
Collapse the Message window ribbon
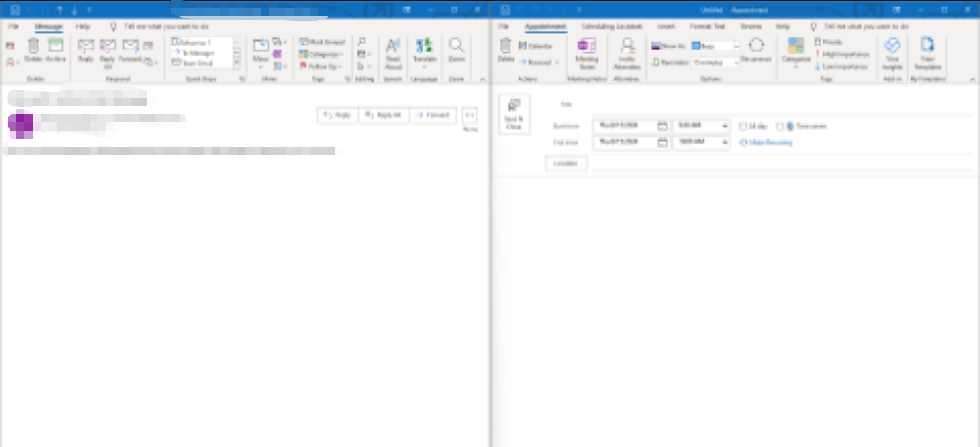point(483,80)
